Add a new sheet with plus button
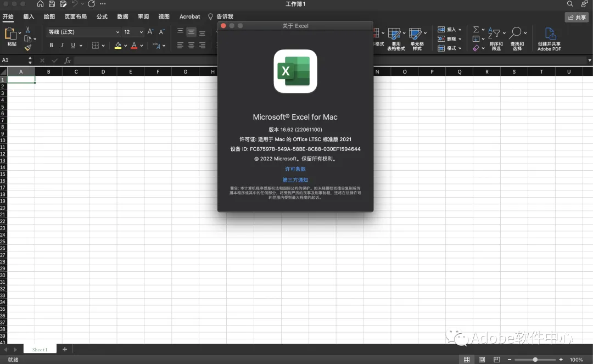The image size is (593, 364). pos(65,349)
